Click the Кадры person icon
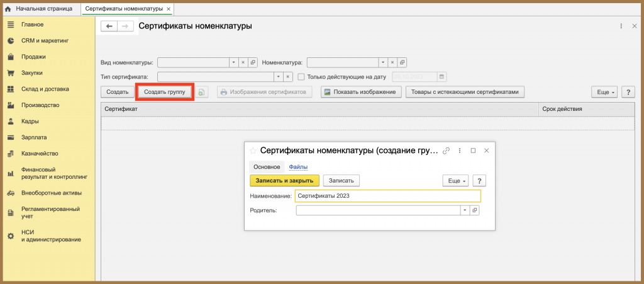 [x=11, y=122]
